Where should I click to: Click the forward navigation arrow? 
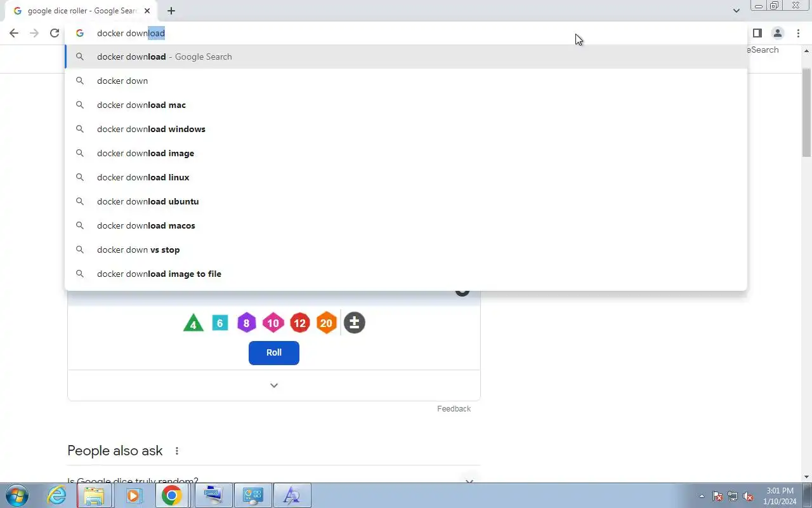tap(34, 33)
